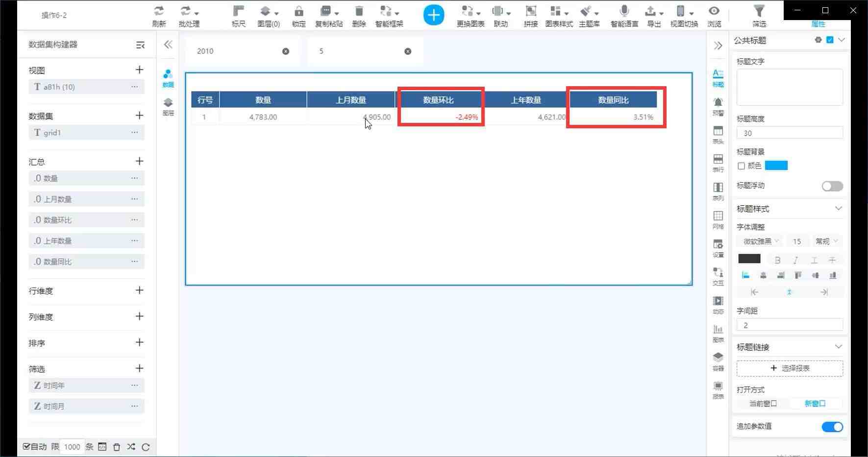Open the 智能语言 microphone tool
Screen dimensions: 868x457
tap(624, 11)
